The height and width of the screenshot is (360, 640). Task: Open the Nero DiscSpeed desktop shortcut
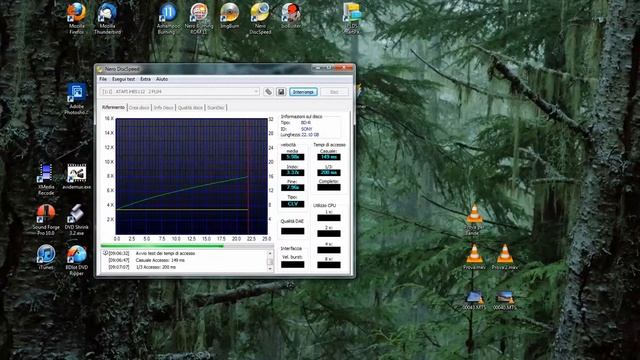pos(260,18)
